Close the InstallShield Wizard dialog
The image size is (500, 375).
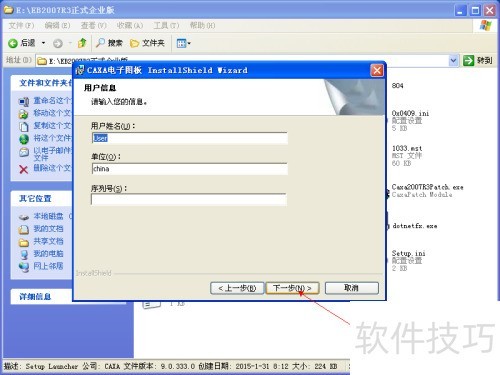coord(377,70)
